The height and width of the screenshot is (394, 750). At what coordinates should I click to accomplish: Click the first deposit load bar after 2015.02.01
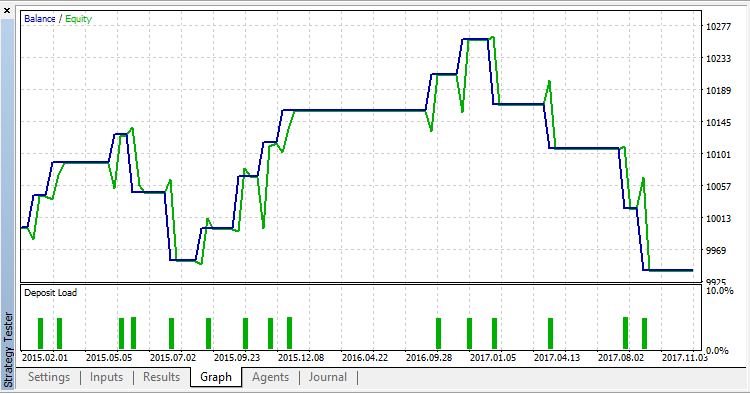tap(40, 333)
